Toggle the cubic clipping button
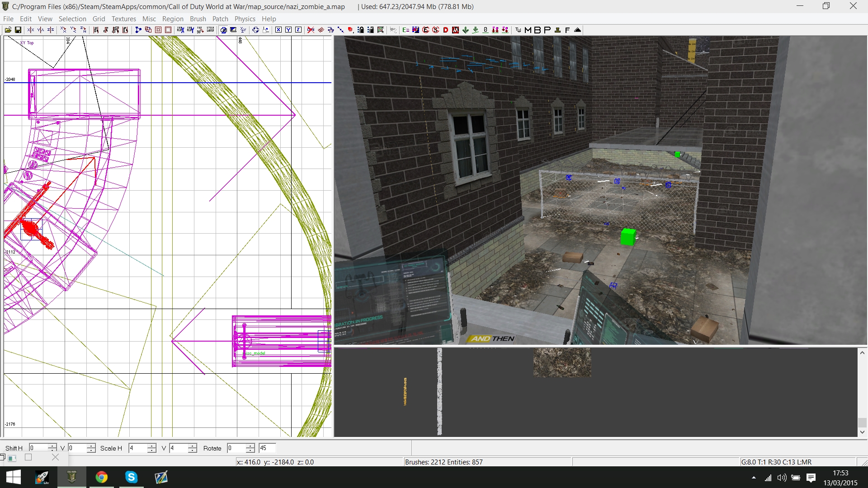 click(x=223, y=30)
